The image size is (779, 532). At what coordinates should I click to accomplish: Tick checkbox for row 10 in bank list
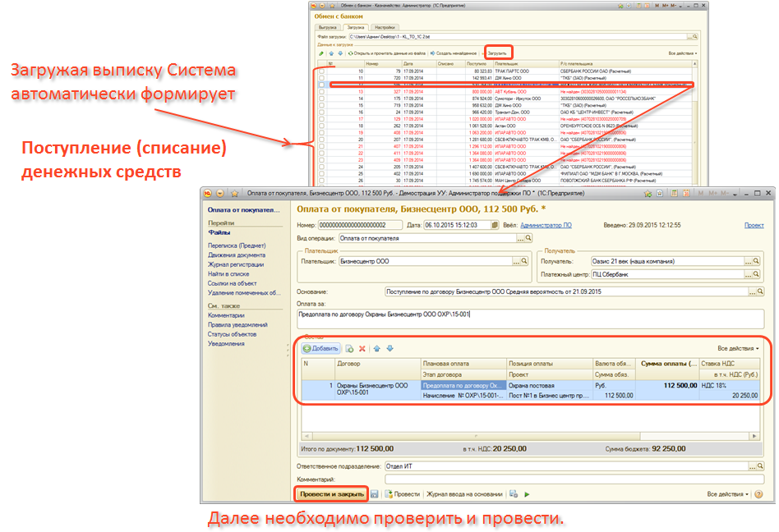tap(322, 71)
